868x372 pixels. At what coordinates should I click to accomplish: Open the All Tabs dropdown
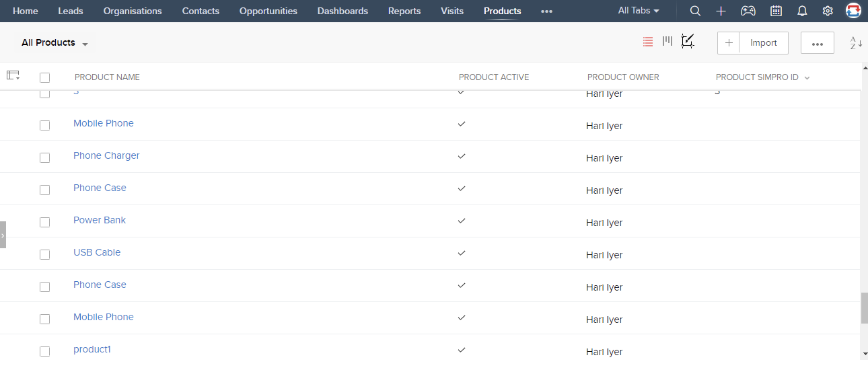pyautogui.click(x=639, y=11)
